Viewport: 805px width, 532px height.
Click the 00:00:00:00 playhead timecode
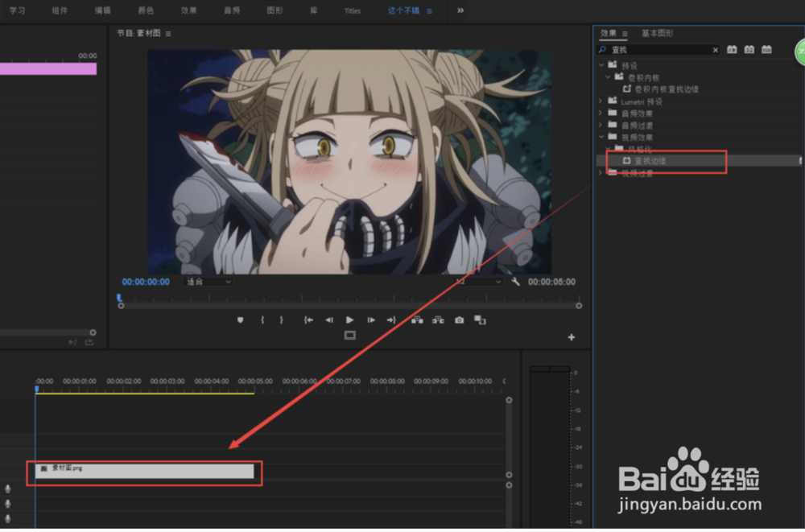coord(146,282)
